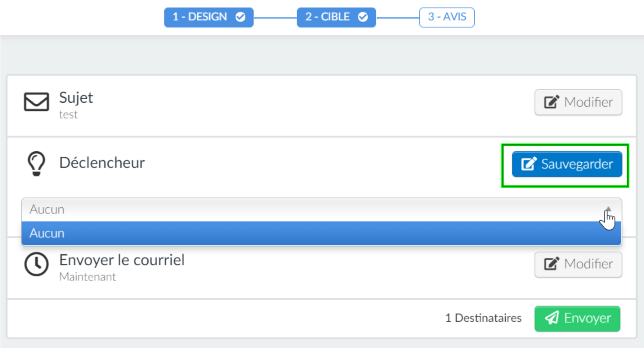The height and width of the screenshot is (350, 644).
Task: Select the highlighted Aucun option in the list
Action: 321,233
